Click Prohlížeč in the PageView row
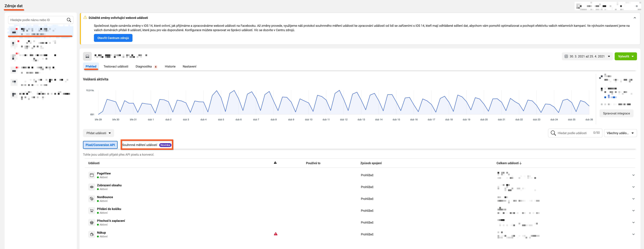 point(367,175)
